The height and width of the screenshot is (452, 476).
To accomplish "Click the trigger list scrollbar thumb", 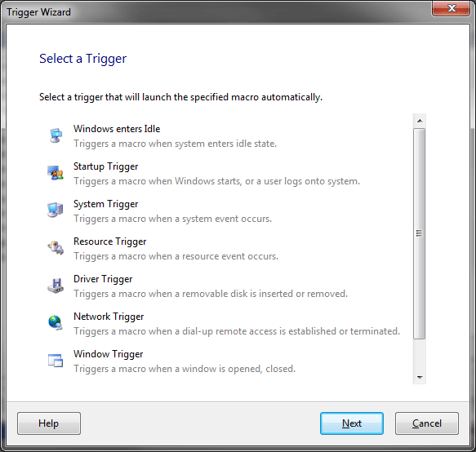I will point(419,233).
